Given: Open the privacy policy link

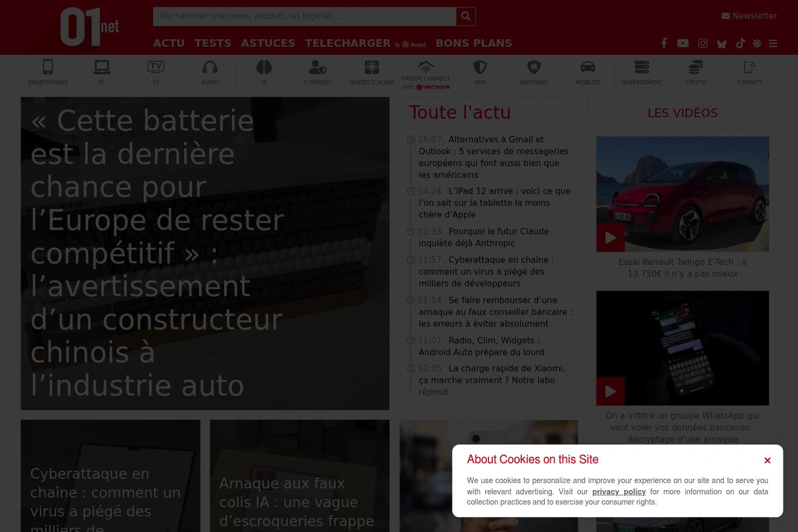Looking at the screenshot, I should coord(619,492).
